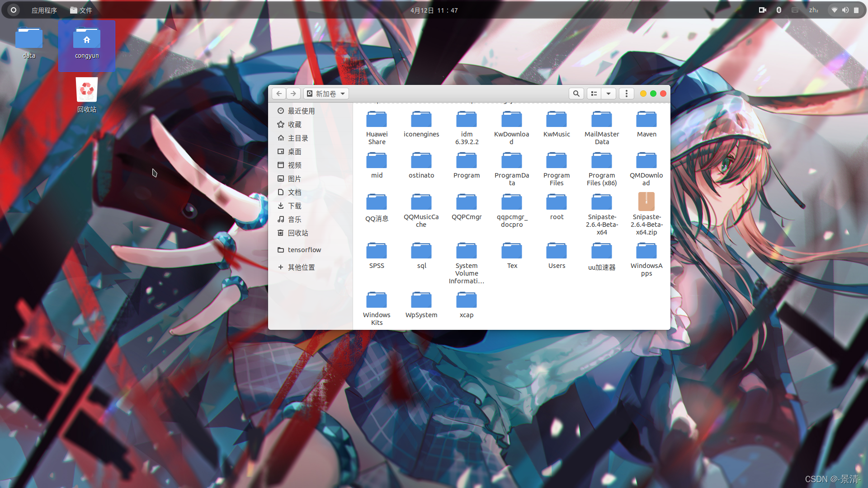The width and height of the screenshot is (868, 488).
Task: Expand the 新加卷 path dropdown
Action: pyautogui.click(x=326, y=94)
